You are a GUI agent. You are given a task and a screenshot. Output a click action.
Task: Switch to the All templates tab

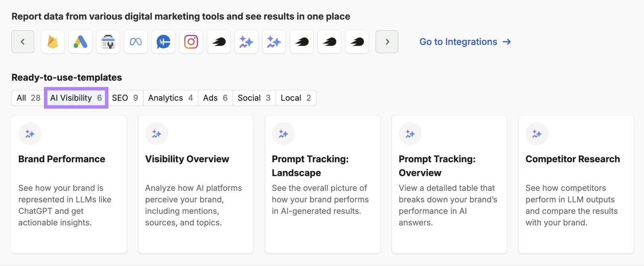(28, 98)
